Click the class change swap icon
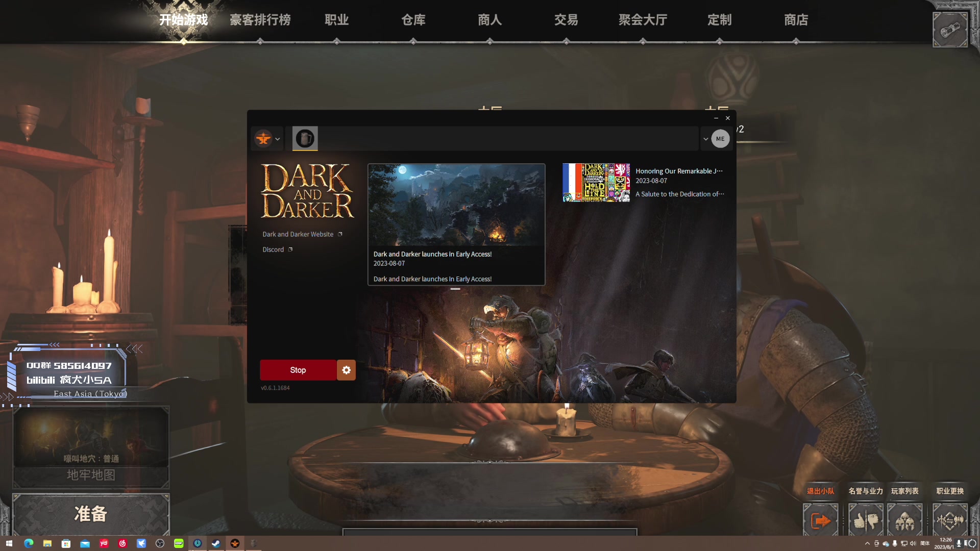This screenshot has height=551, width=980. [x=950, y=520]
